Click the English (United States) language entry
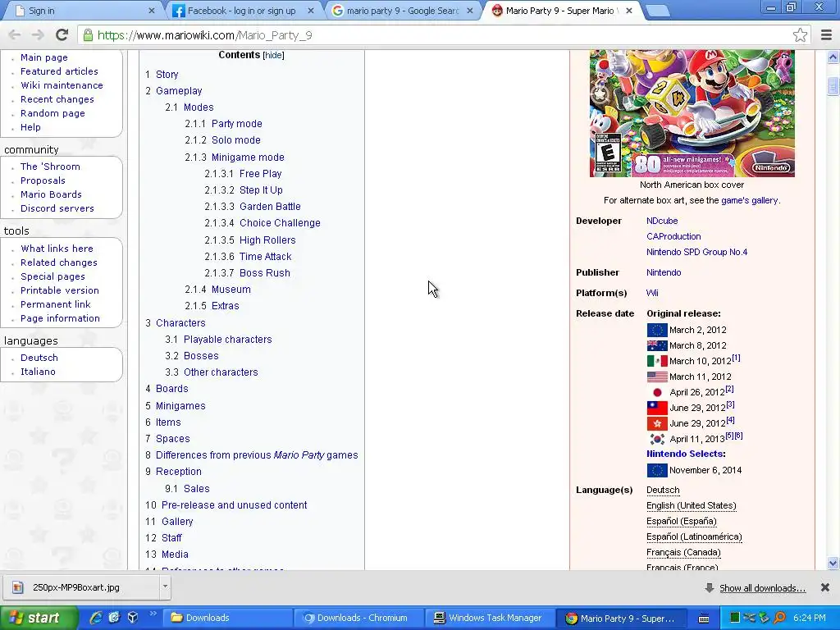Screen dimensions: 840x630 [691, 505]
